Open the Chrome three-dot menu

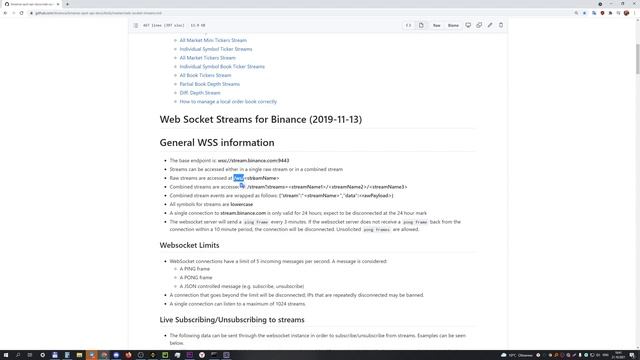(635, 13)
